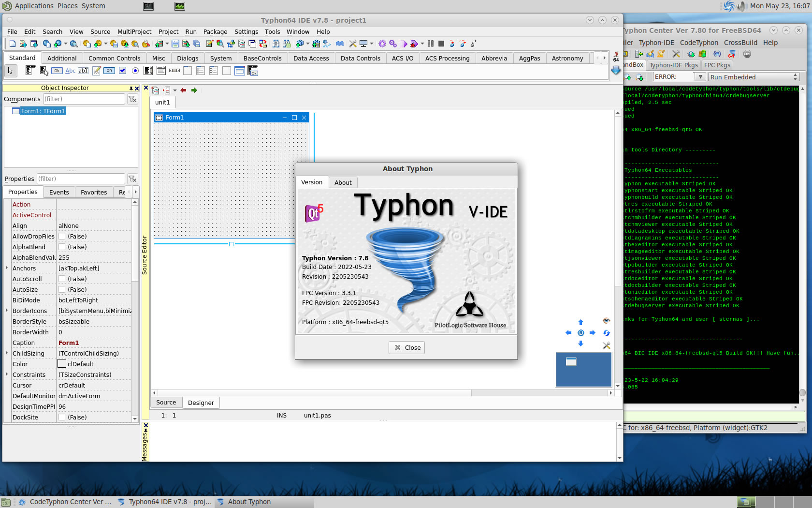
Task: Select the TLabel (Abc) component in the palette
Action: click(x=70, y=71)
